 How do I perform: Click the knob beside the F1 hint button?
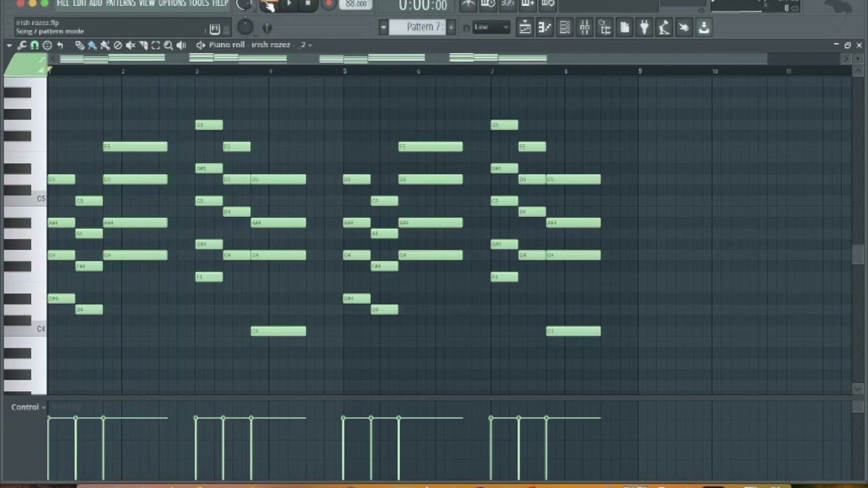[x=245, y=28]
